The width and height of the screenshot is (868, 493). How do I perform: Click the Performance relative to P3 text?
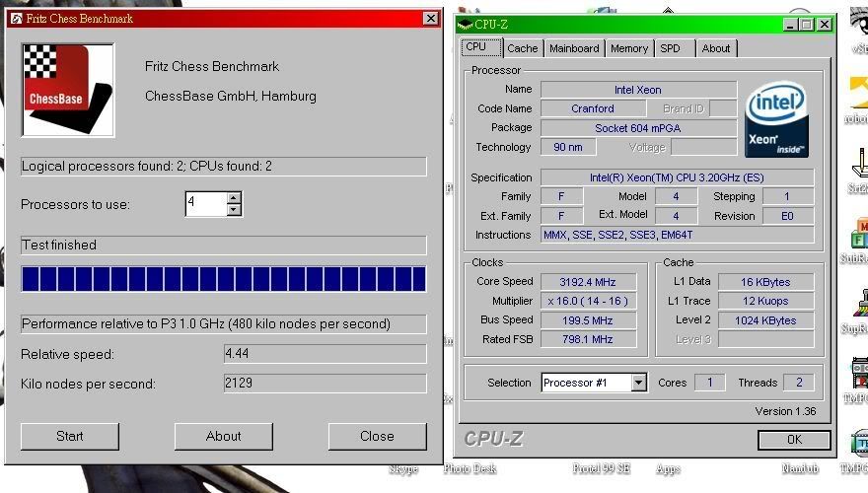coord(224,323)
